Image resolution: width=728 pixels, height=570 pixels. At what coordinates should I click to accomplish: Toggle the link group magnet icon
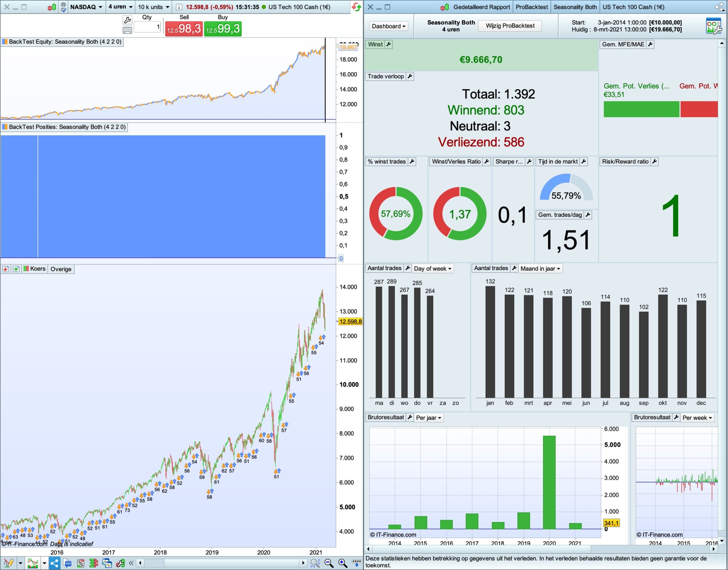pos(63,7)
